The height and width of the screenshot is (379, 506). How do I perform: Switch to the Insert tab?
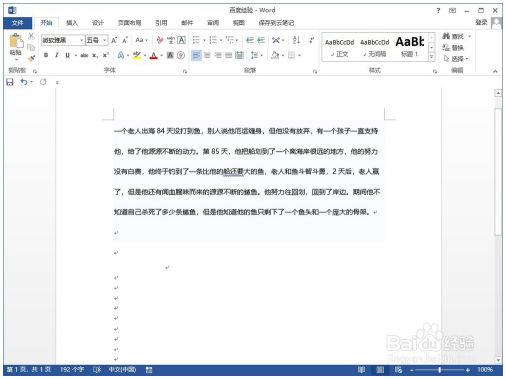72,23
